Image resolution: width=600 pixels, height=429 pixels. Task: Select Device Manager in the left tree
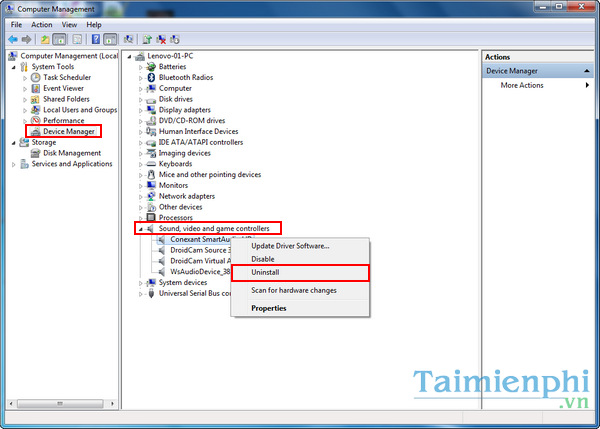pos(68,131)
